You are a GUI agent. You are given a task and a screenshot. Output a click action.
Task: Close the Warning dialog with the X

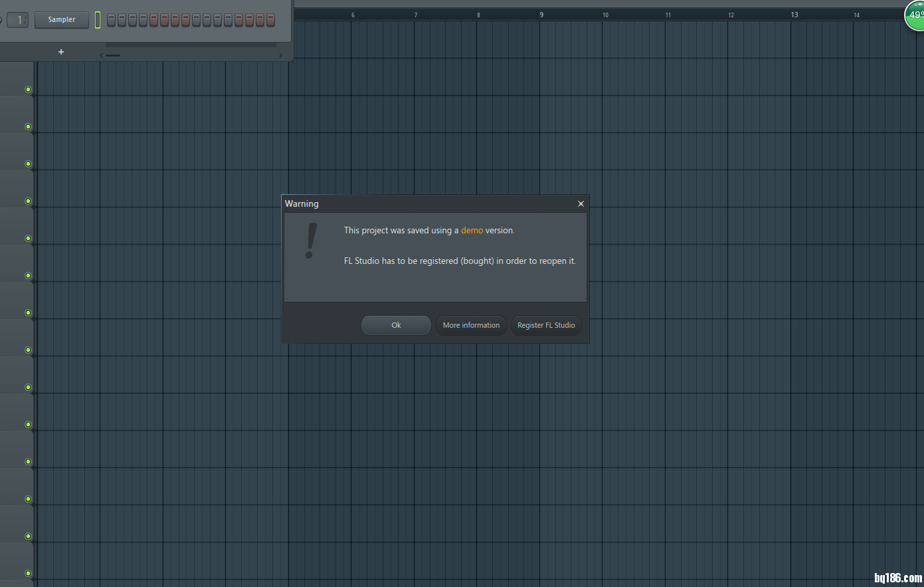[x=581, y=203]
